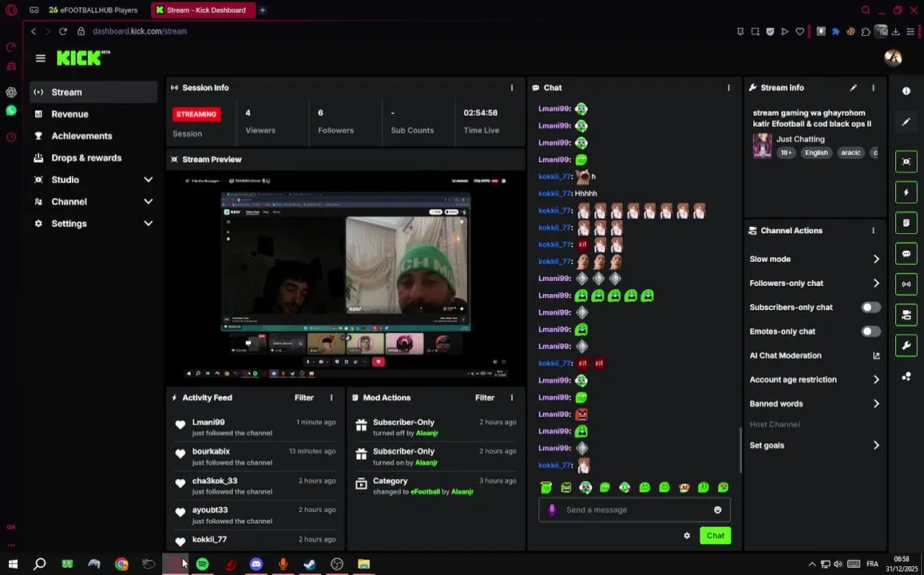Open Discord from the taskbar
This screenshot has height=575, width=924.
[x=256, y=564]
